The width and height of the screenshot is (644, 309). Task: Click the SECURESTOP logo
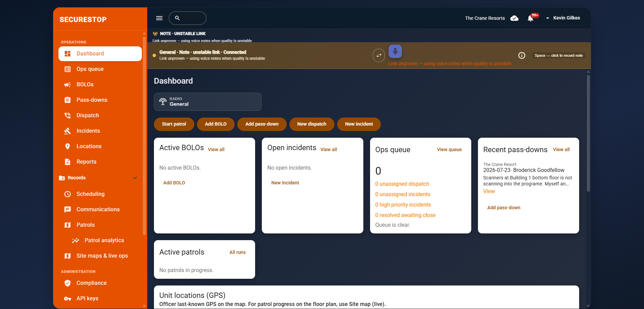click(83, 19)
